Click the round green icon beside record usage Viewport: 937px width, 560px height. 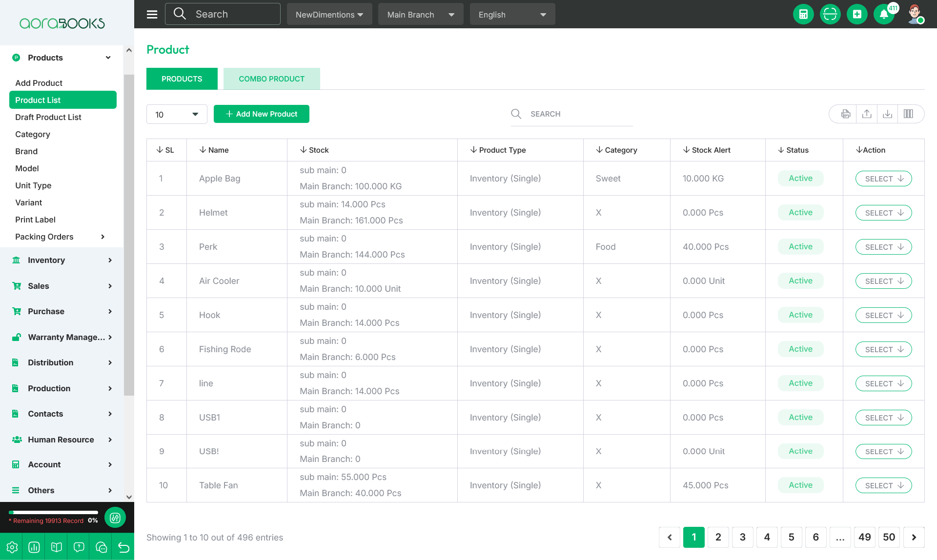coord(115,518)
